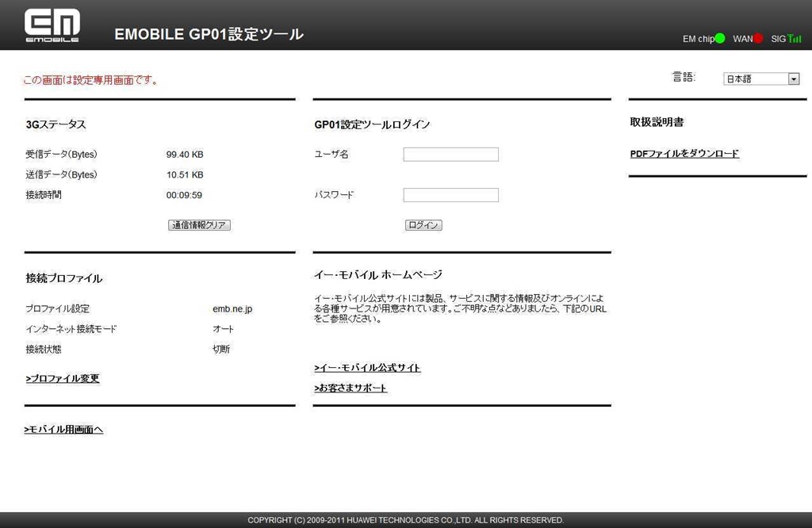Click the プロファイル設定 label

(x=57, y=308)
